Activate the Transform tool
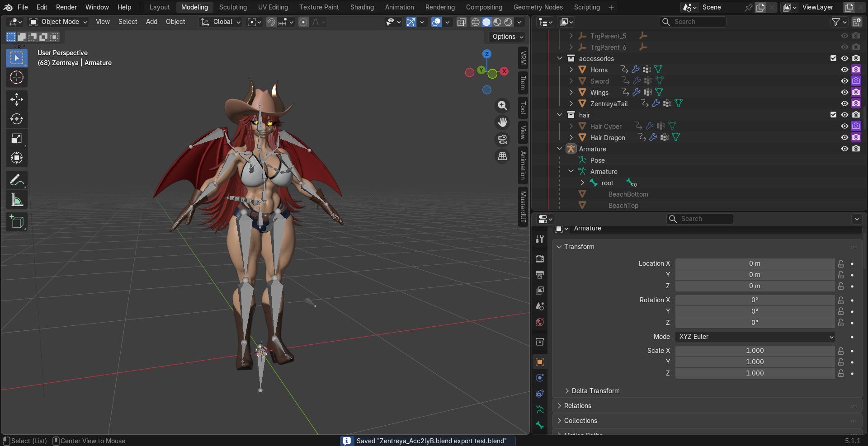 [x=17, y=158]
